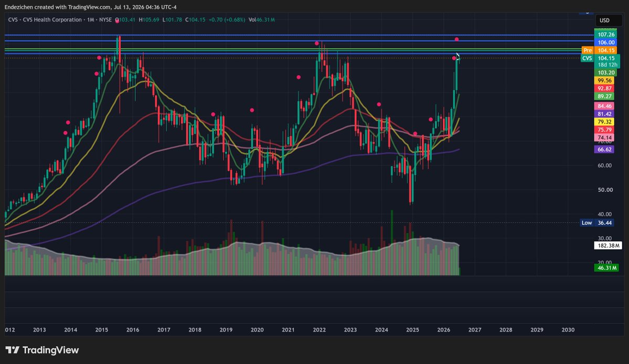This screenshot has width=629, height=364.
Task: Click the TradingView logo
Action: (x=42, y=350)
